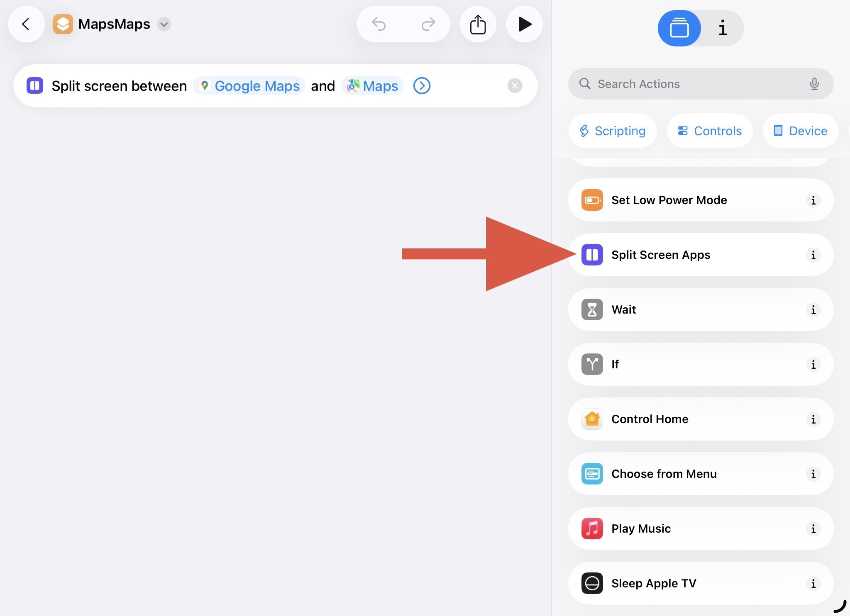Image resolution: width=850 pixels, height=616 pixels.
Task: Expand the Split screen action options
Action: (x=422, y=86)
